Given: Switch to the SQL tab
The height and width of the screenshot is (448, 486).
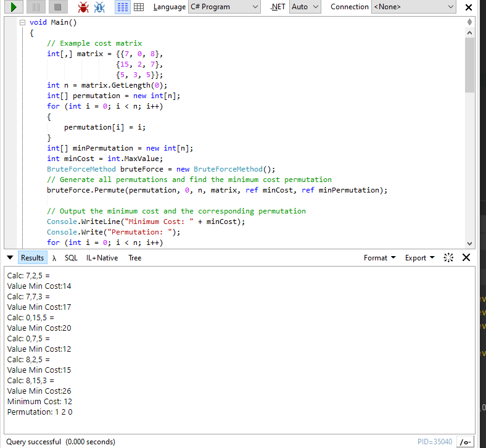Looking at the screenshot, I should click(71, 258).
